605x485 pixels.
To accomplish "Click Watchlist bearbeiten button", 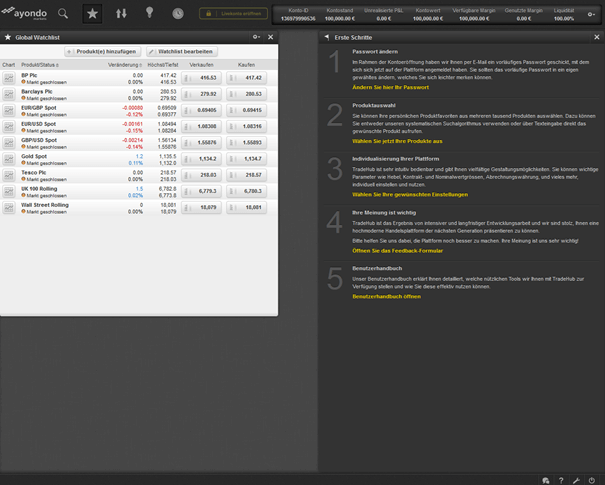I will pyautogui.click(x=182, y=51).
